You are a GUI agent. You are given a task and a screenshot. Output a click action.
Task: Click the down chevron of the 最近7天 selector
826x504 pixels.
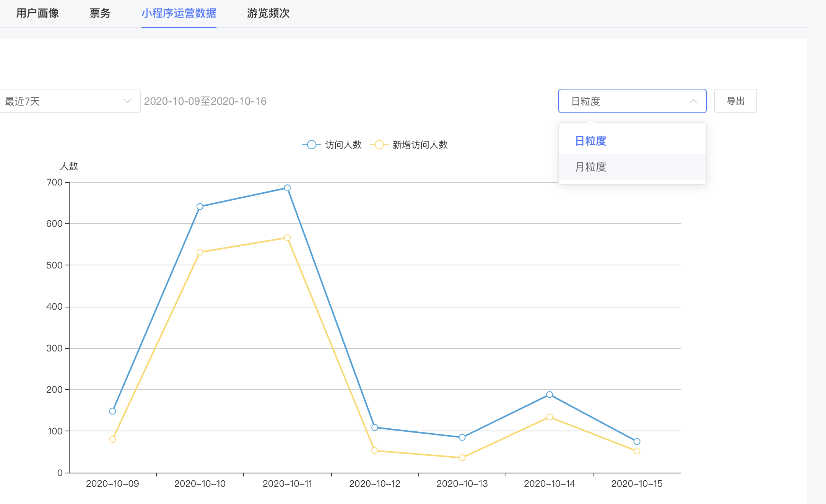(127, 101)
